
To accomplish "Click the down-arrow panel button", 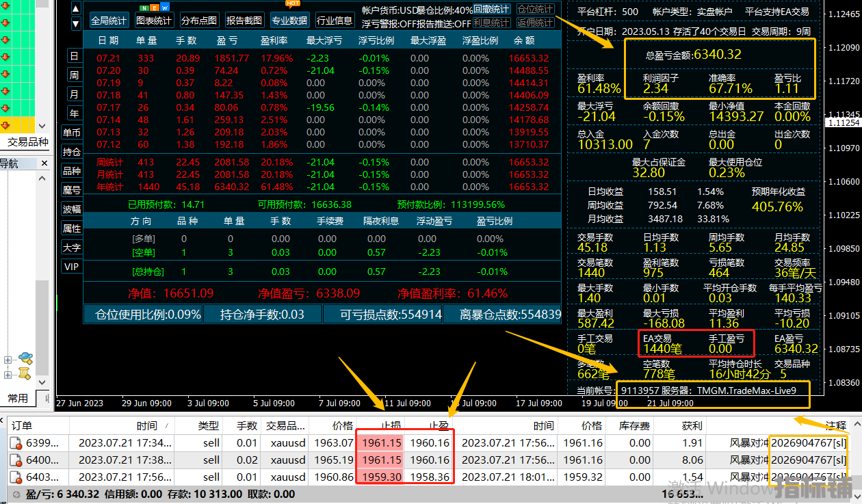I will click(x=76, y=24).
